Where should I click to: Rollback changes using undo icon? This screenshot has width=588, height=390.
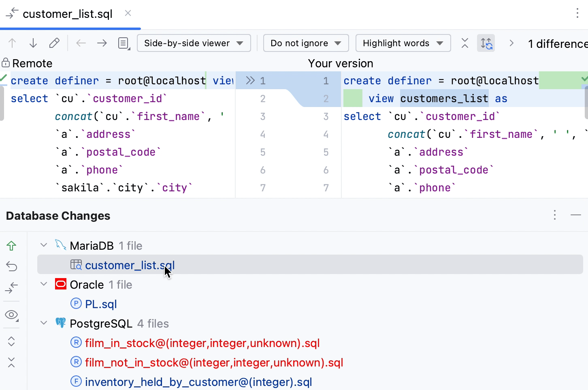[11, 266]
